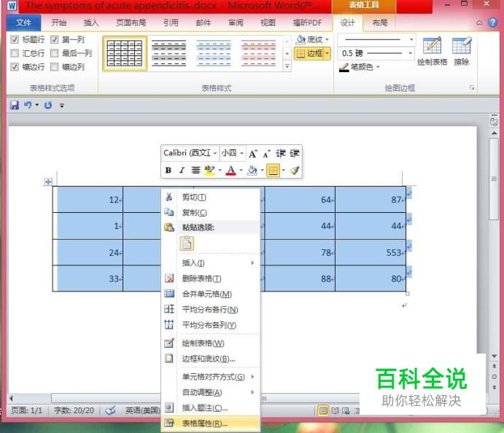Click the Shading (底纹) paint bucket icon
The width and height of the screenshot is (504, 433).
(x=301, y=39)
